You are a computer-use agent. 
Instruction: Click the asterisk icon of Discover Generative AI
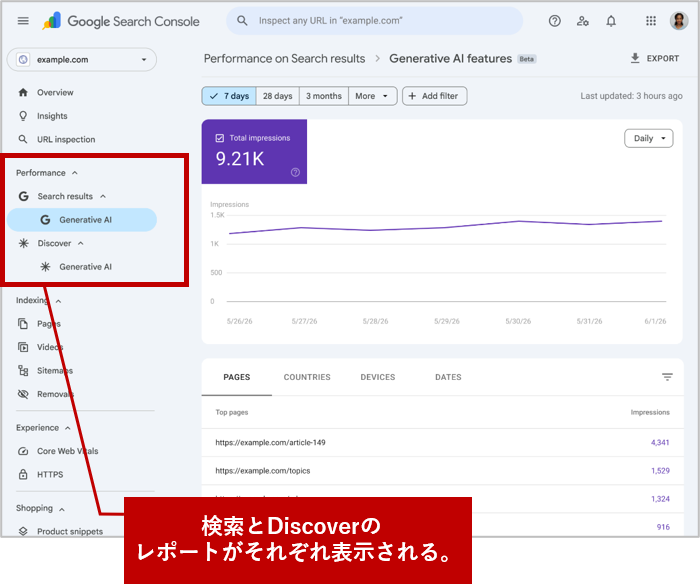45,267
